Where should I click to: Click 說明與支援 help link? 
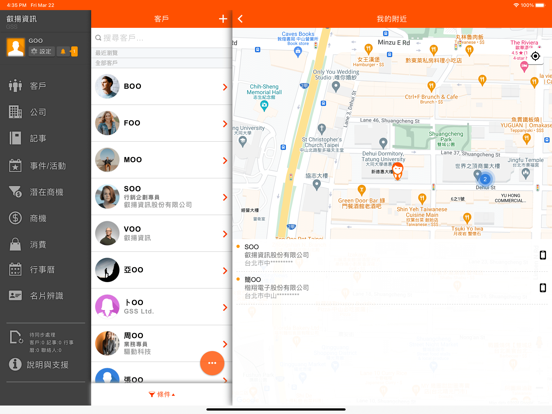point(48,365)
